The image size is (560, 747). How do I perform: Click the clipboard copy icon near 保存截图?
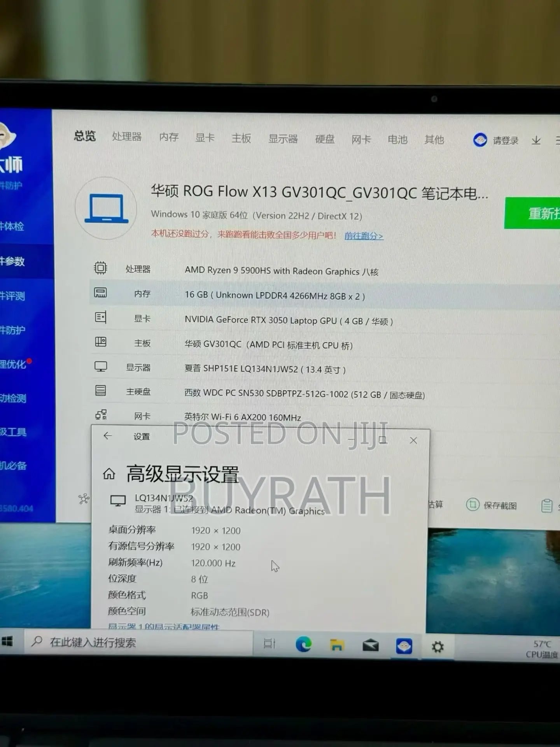(547, 506)
